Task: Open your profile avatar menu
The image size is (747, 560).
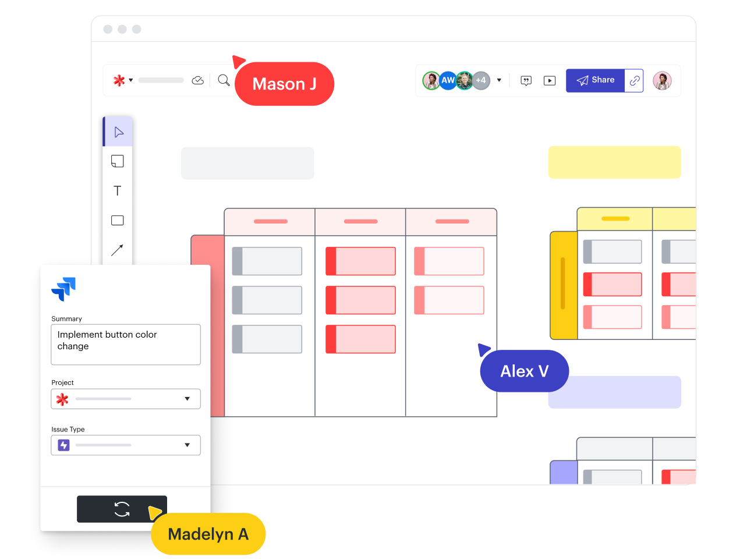Action: click(662, 80)
